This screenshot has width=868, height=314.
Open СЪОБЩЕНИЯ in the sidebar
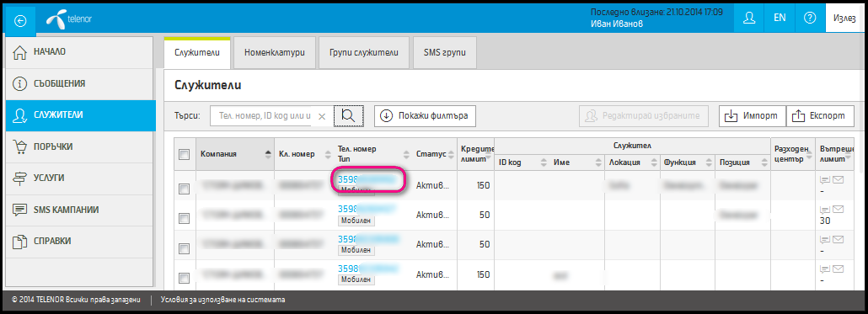(79, 84)
